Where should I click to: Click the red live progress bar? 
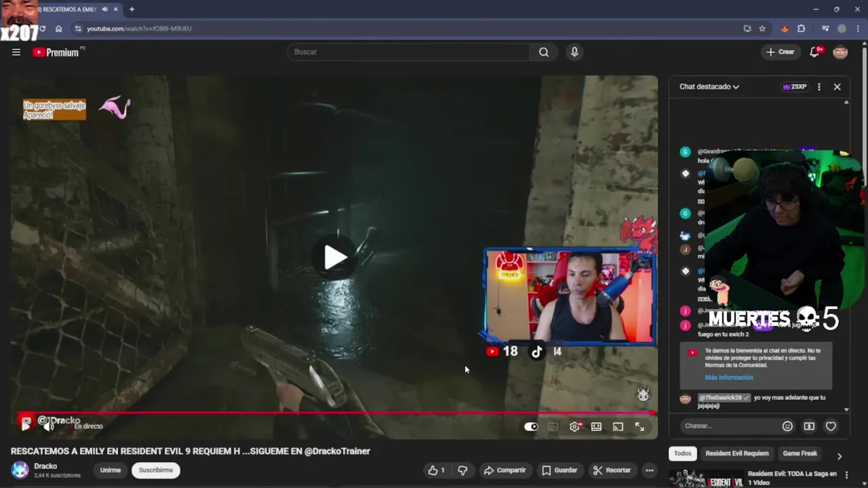(x=336, y=413)
